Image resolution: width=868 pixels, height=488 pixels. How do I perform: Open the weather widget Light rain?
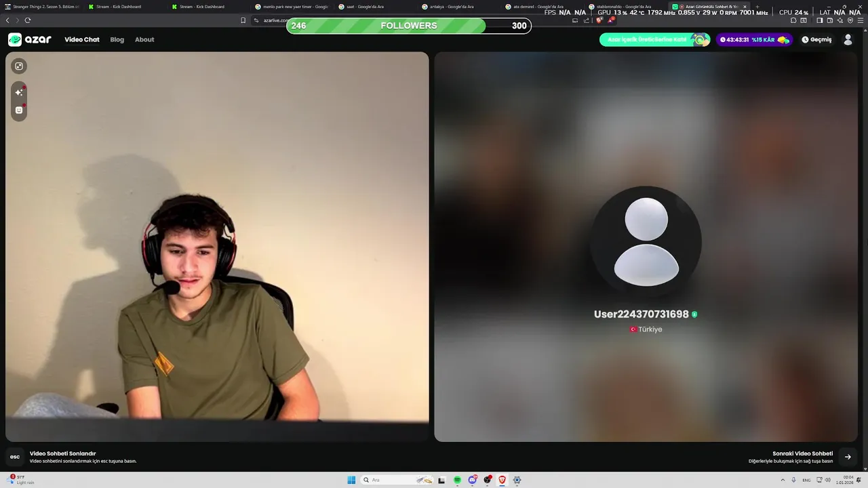coord(22,480)
